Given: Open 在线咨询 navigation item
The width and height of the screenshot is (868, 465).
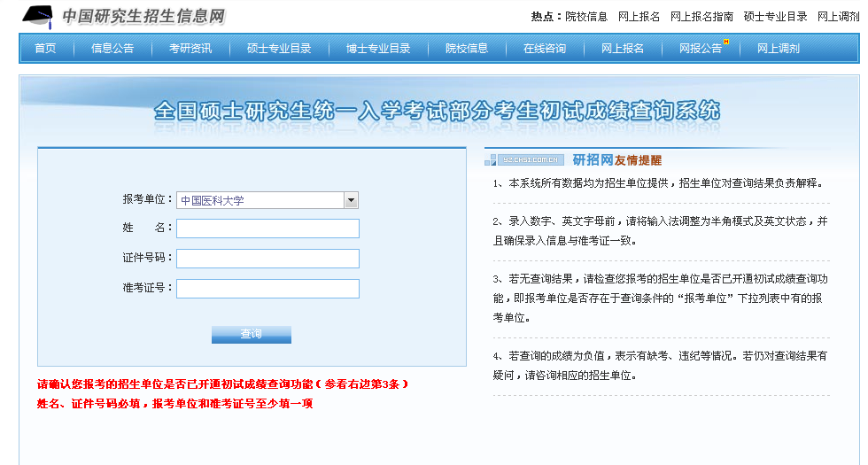Looking at the screenshot, I should [x=545, y=49].
